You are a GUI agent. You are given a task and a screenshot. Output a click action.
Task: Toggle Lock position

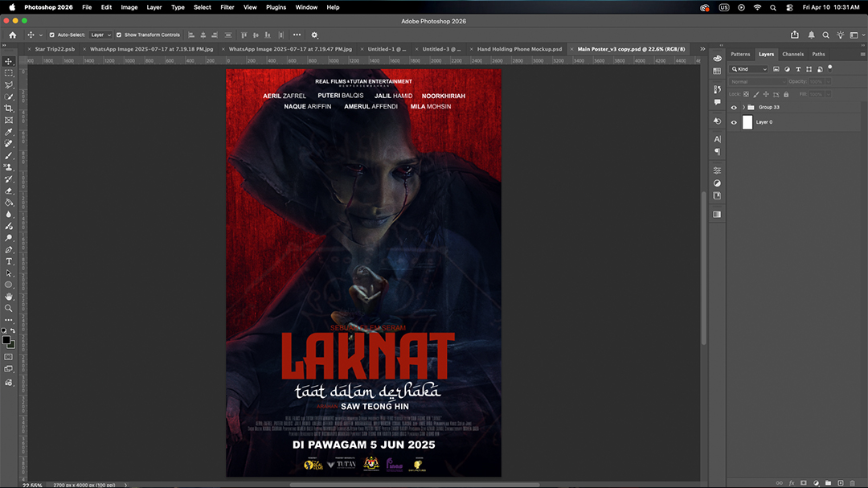pos(766,95)
